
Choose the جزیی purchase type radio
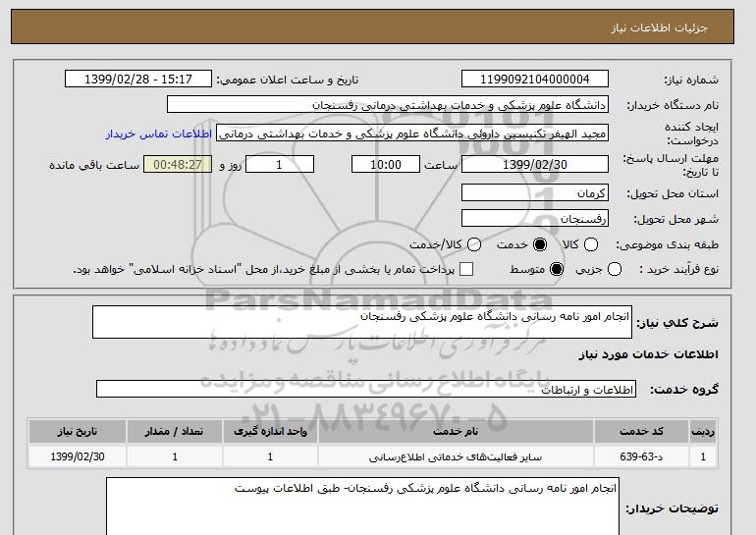tap(615, 269)
